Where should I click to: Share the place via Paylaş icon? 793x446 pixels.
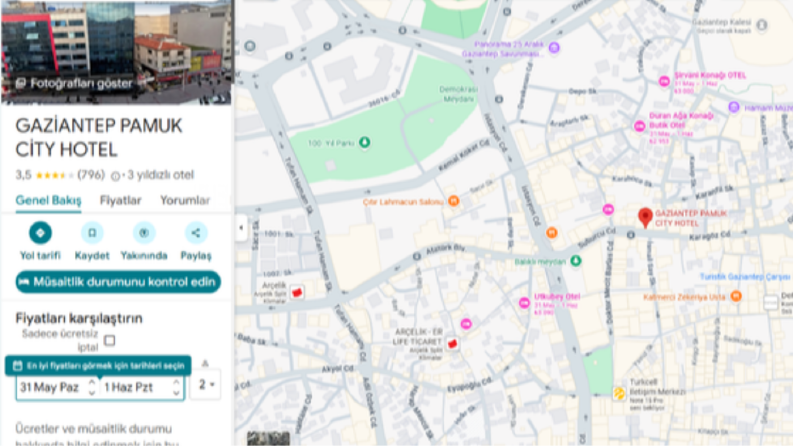pos(196,233)
